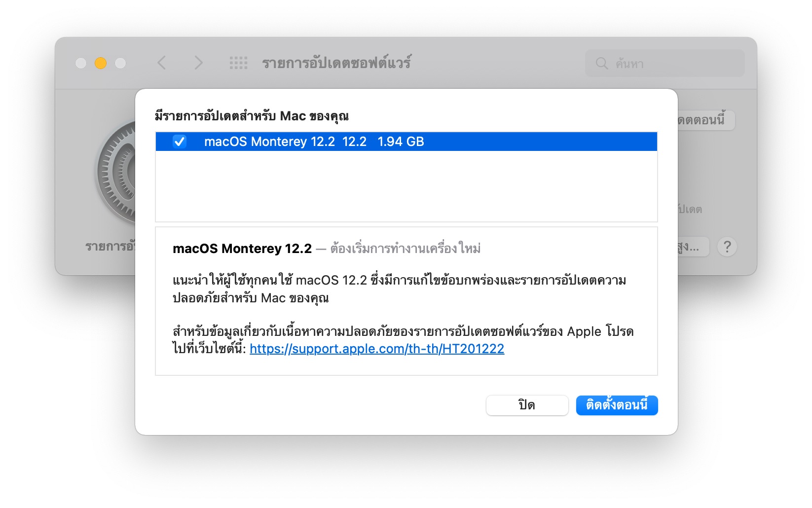Screen dimensions: 812x508
Task: Select the macOS Monterey 12.2 1.94 GB row
Action: click(x=406, y=142)
